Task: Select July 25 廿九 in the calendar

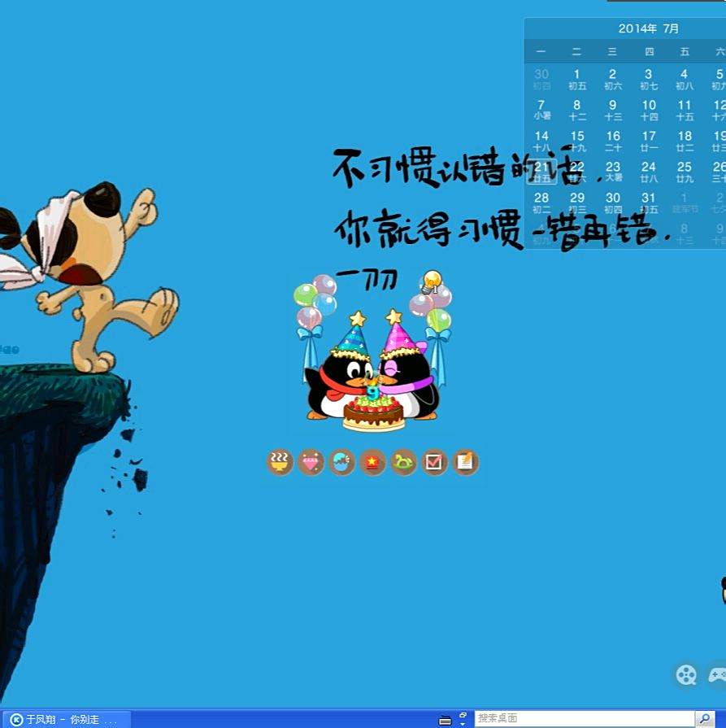Action: pyautogui.click(x=685, y=172)
